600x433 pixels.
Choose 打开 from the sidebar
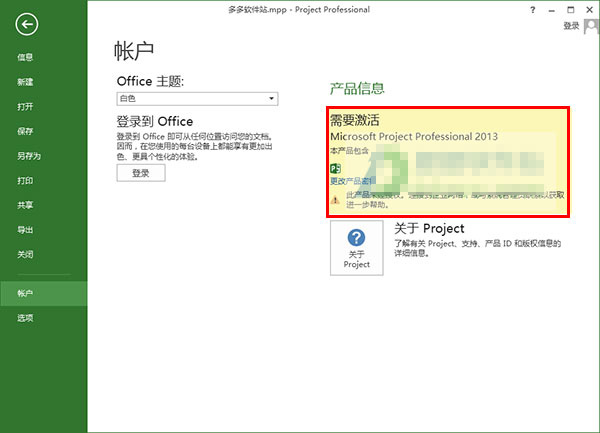click(25, 107)
